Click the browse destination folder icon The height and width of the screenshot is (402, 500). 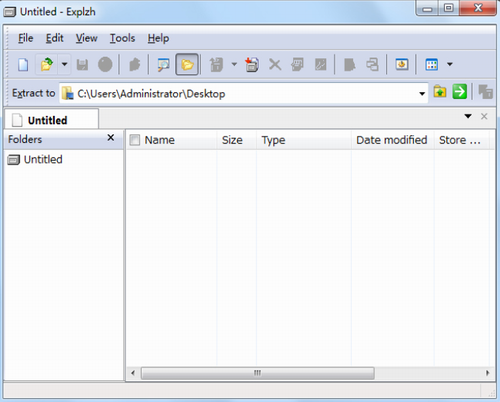click(440, 92)
